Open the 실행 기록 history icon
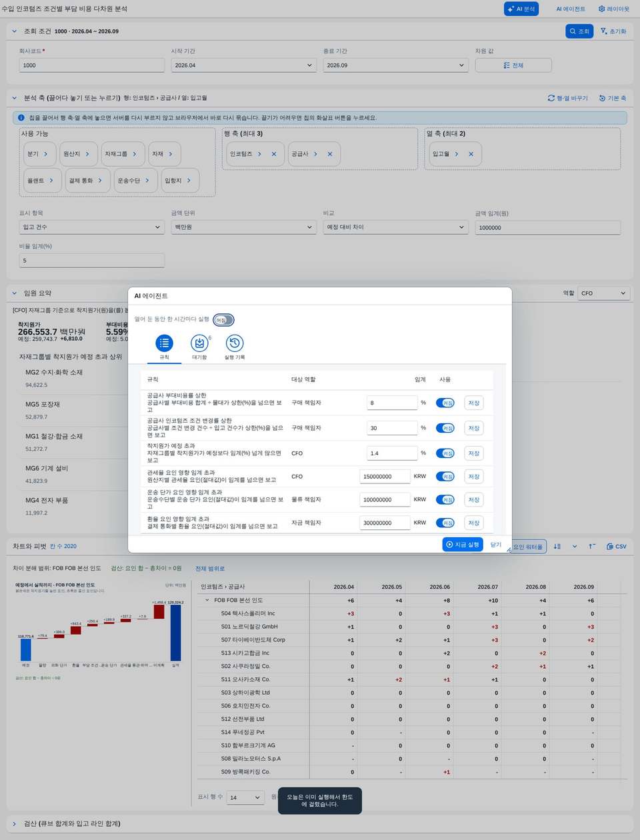The width and height of the screenshot is (640, 840). tap(235, 343)
